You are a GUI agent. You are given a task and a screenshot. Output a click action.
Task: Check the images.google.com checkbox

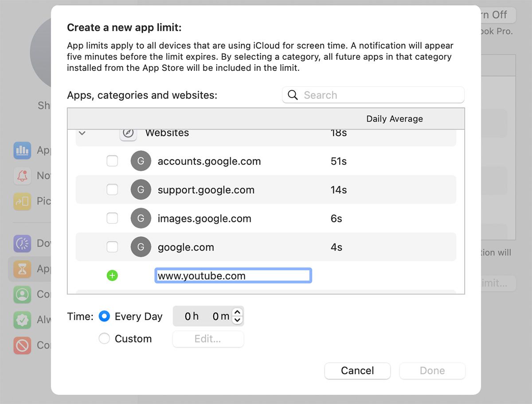[113, 218]
